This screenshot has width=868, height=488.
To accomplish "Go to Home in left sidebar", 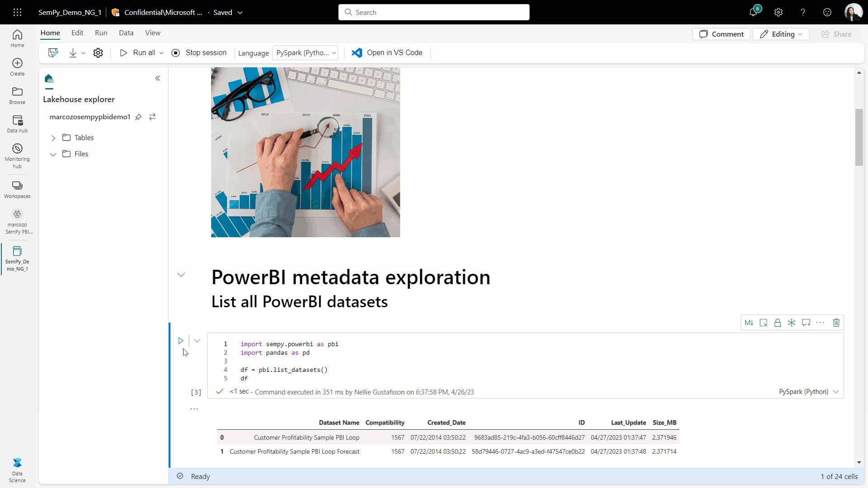I will point(17,38).
